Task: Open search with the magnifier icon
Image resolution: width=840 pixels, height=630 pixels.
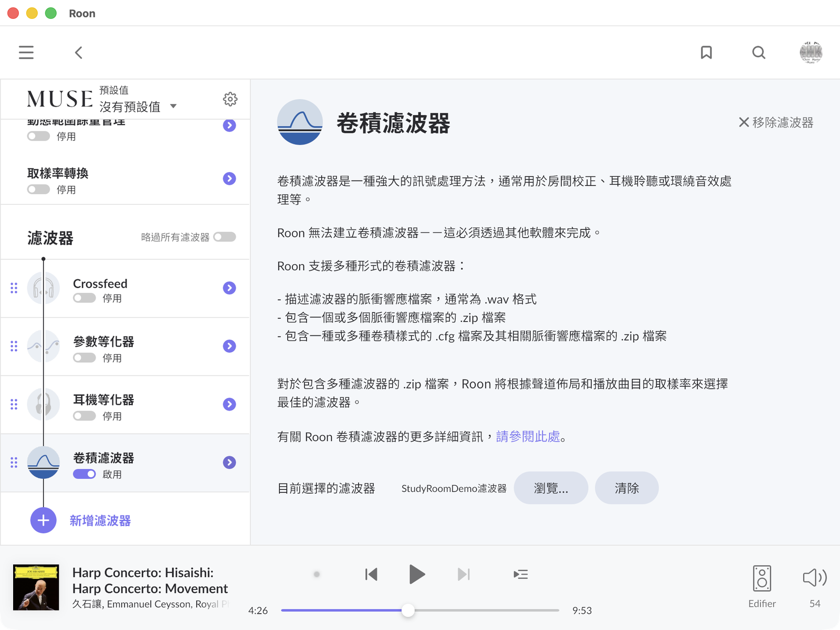Action: (x=759, y=52)
